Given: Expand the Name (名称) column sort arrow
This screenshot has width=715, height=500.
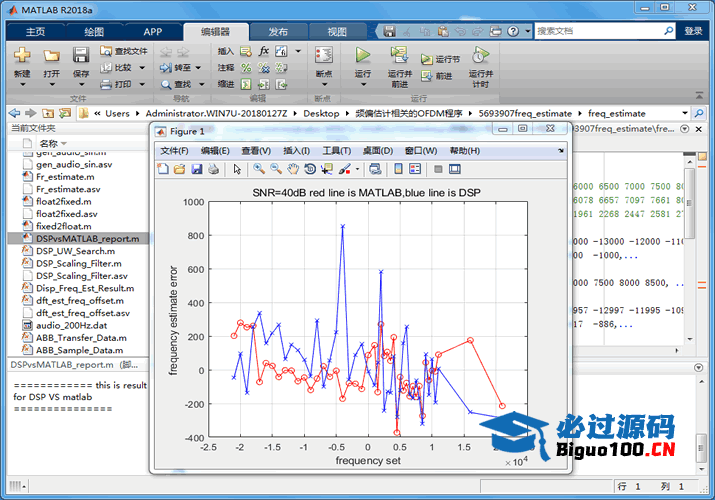Looking at the screenshot, I should (64, 144).
